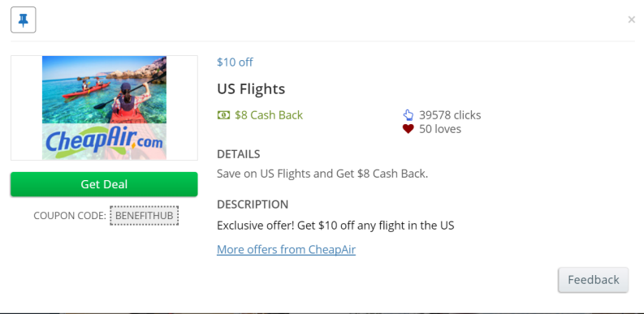Viewport: 644px width, 314px height.
Task: Close the deal popup with the X
Action: [x=631, y=19]
